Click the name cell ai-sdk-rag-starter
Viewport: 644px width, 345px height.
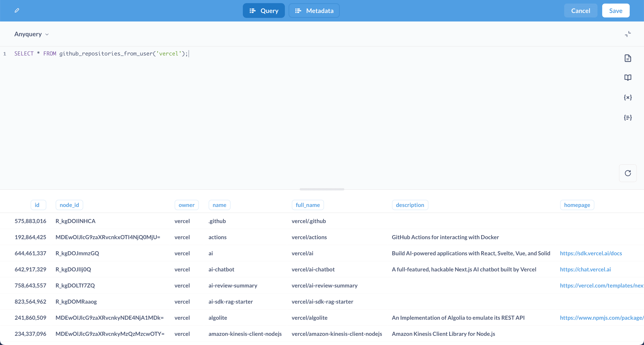click(231, 301)
